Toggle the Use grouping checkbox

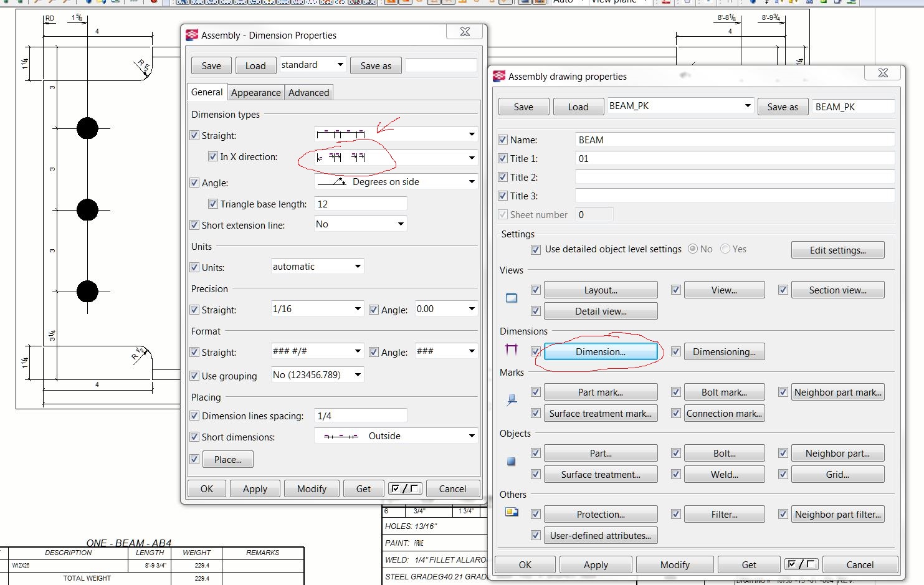pyautogui.click(x=194, y=376)
